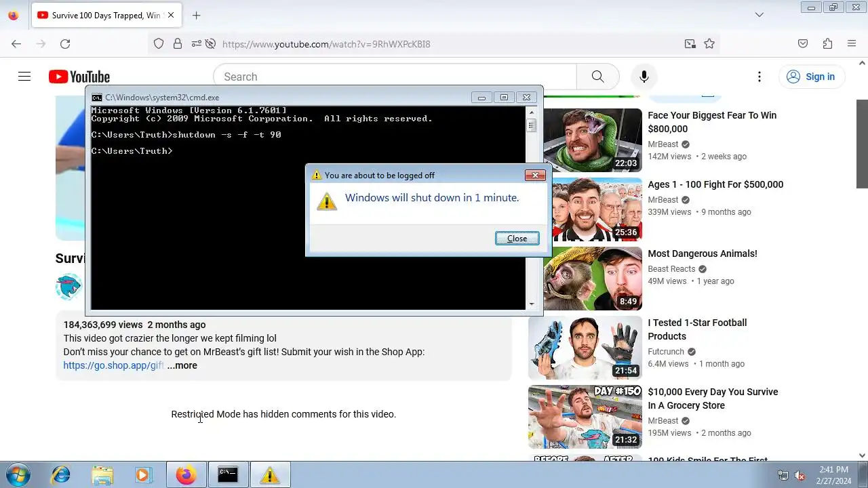Go back with the Firefox back arrow

pyautogui.click(x=16, y=44)
